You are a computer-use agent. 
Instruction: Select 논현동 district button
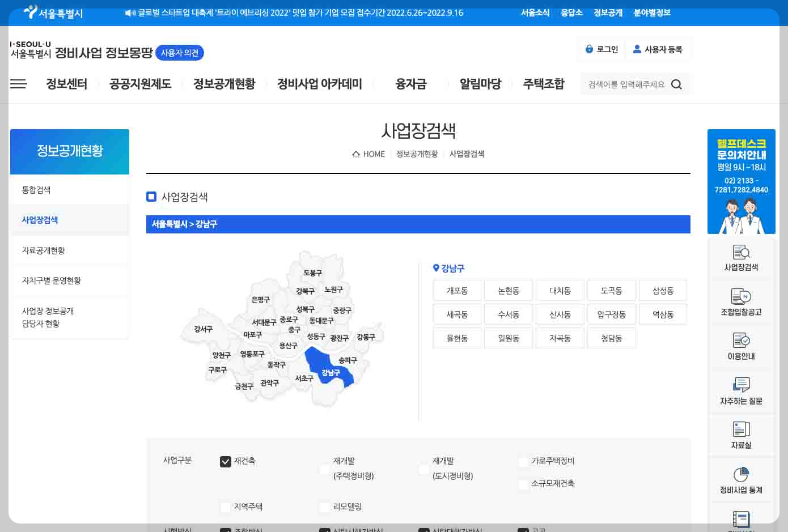tap(509, 291)
